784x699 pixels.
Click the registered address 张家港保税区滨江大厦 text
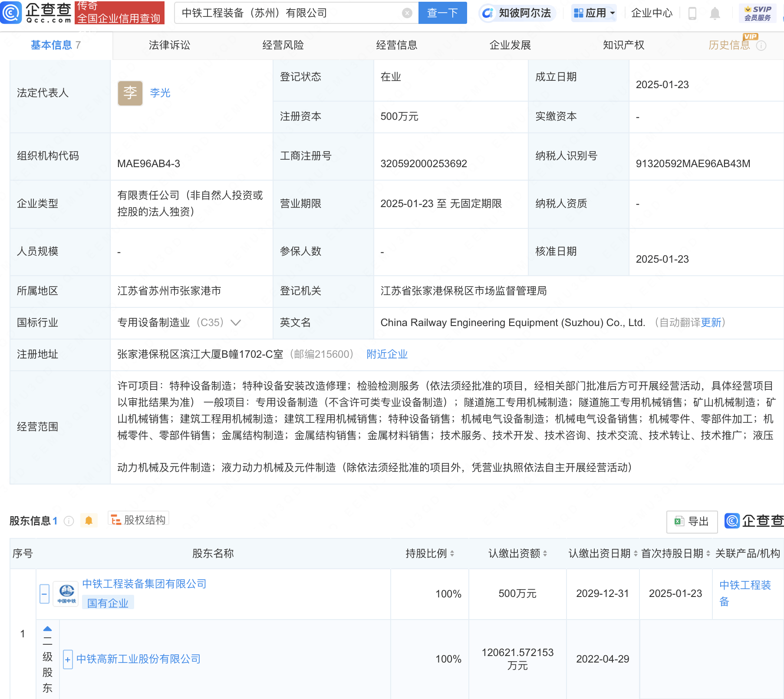click(x=200, y=354)
